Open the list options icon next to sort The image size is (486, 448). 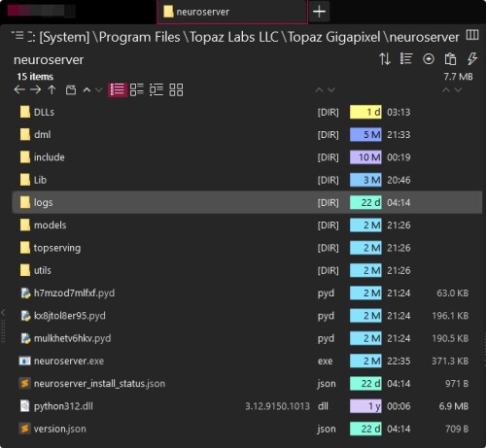(x=406, y=59)
